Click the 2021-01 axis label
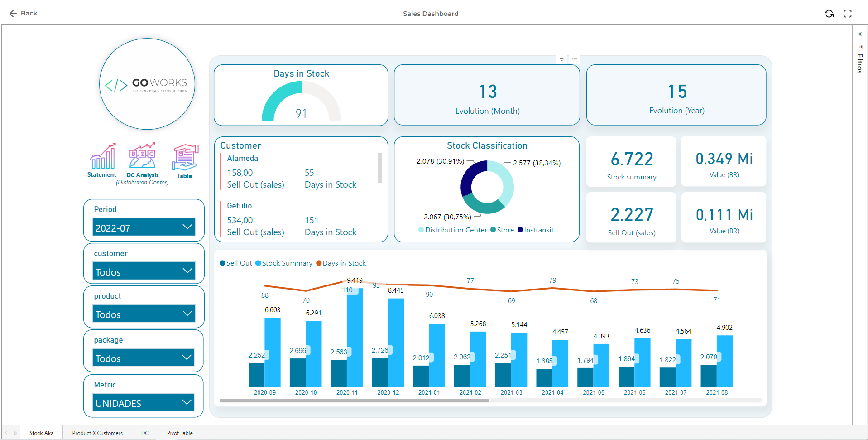 [429, 392]
